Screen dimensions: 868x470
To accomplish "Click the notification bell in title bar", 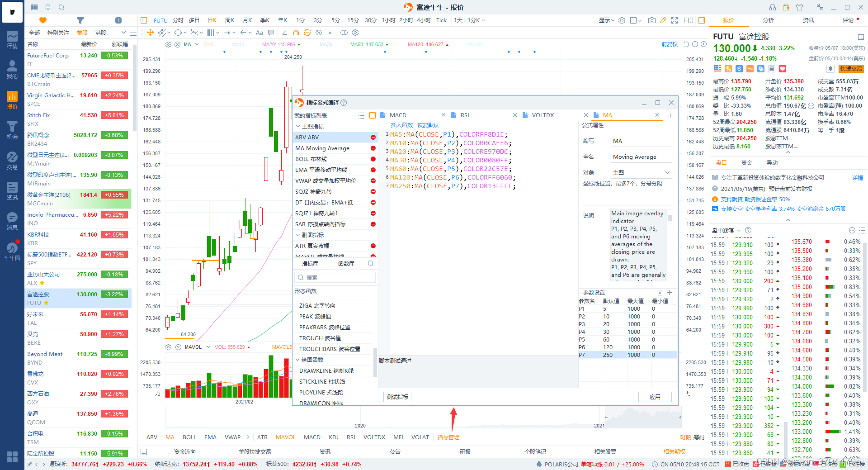I will pos(48,7).
